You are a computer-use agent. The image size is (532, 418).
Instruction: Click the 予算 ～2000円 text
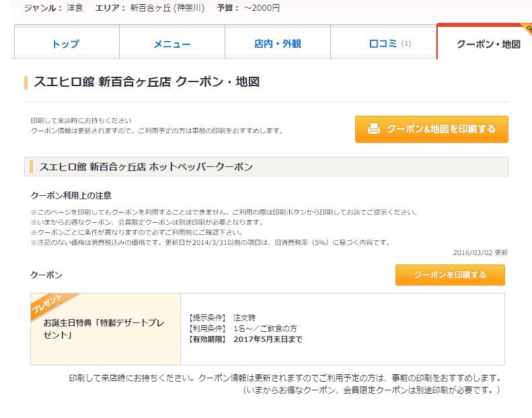coord(248,7)
